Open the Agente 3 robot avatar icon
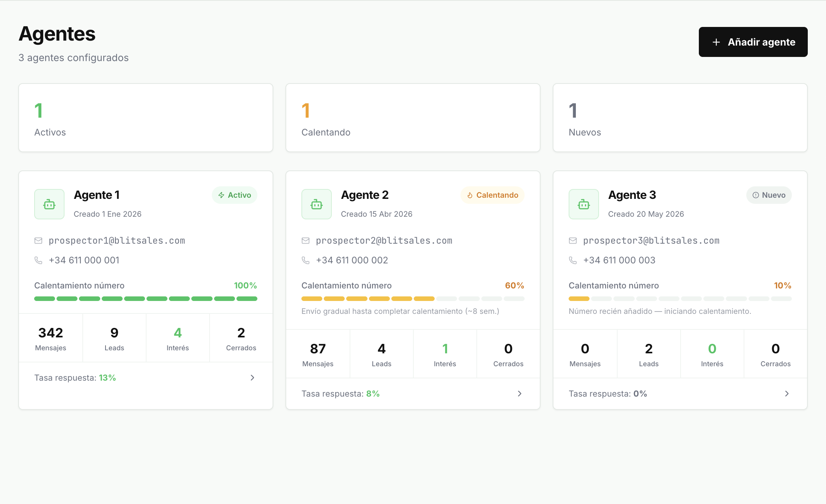The image size is (826, 504). click(584, 204)
